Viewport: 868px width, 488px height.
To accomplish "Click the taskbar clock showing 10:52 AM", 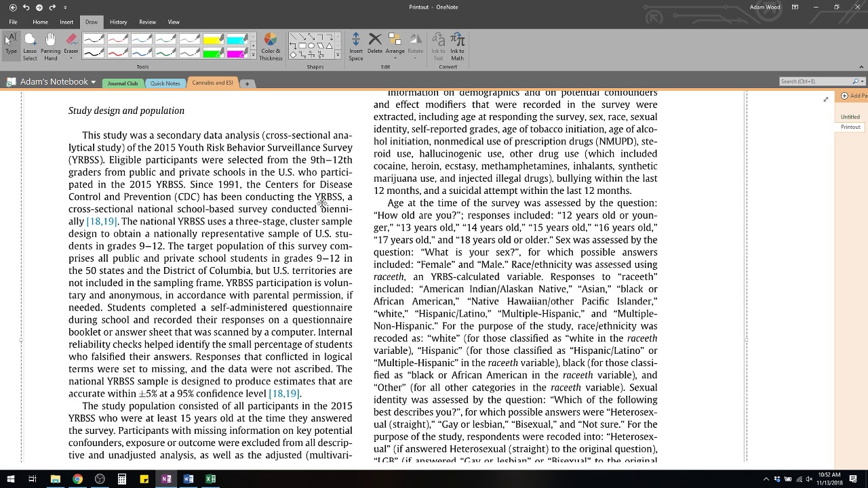I will tap(829, 479).
